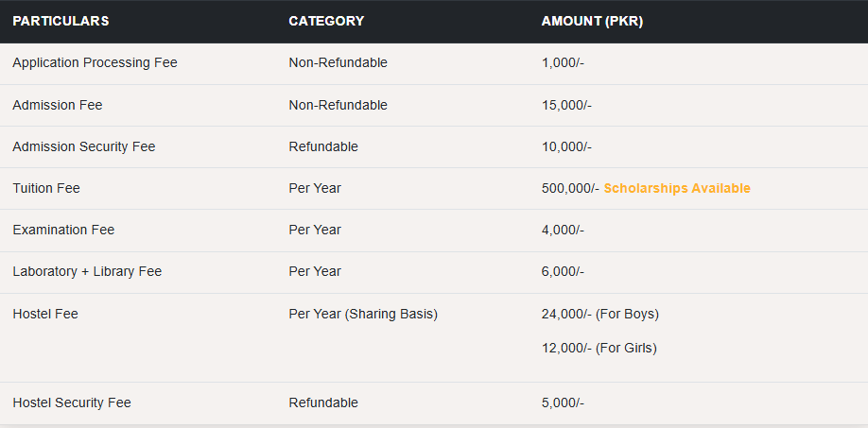Click the AMOUNT (PKR) column header
The width and height of the screenshot is (868, 428).
coord(592,21)
